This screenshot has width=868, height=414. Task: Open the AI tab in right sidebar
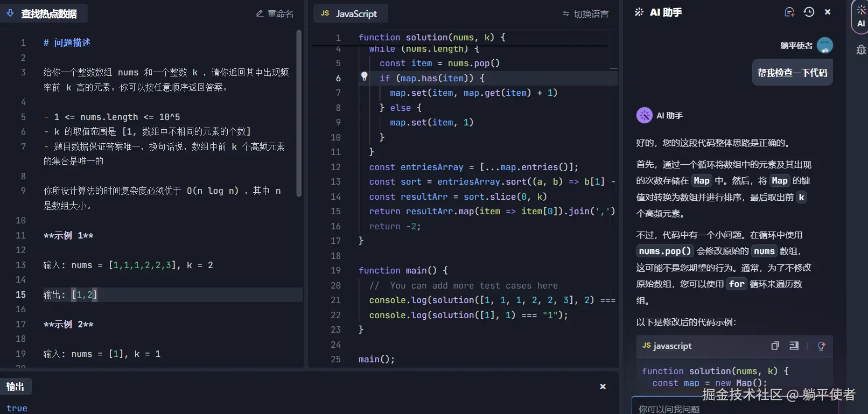[860, 17]
